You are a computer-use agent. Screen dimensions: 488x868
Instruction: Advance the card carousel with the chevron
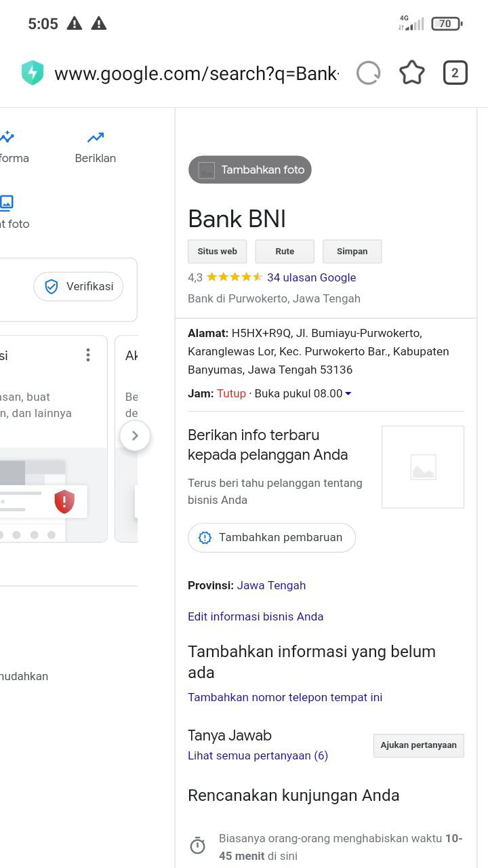(x=135, y=436)
